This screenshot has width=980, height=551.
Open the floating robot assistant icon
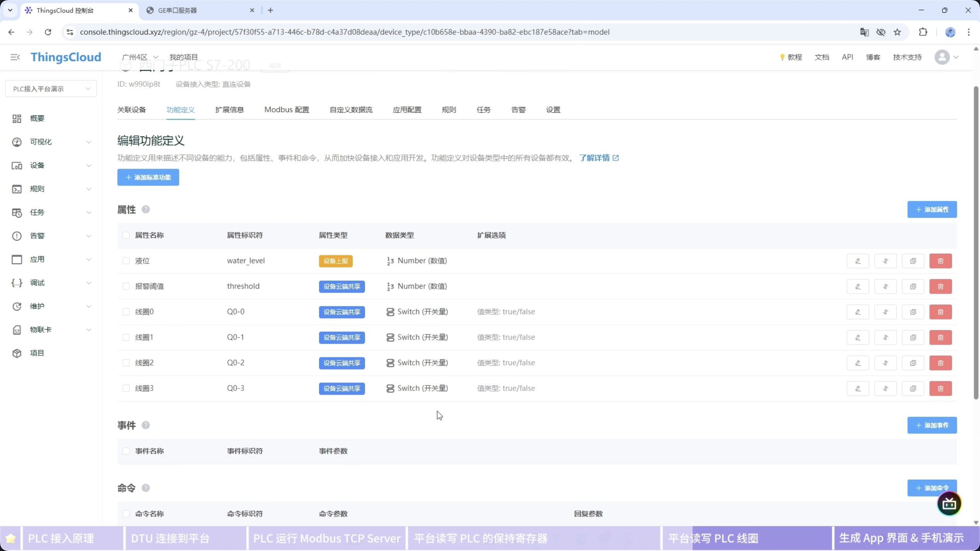tap(949, 504)
